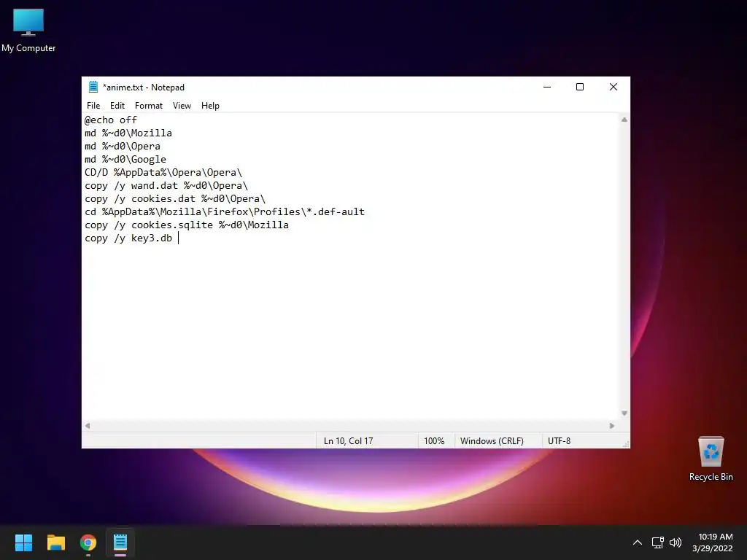Viewport: 747px width, 560px height.
Task: Click the 'CD/D %AppData%\Opera\Opera\' line
Action: pos(163,172)
